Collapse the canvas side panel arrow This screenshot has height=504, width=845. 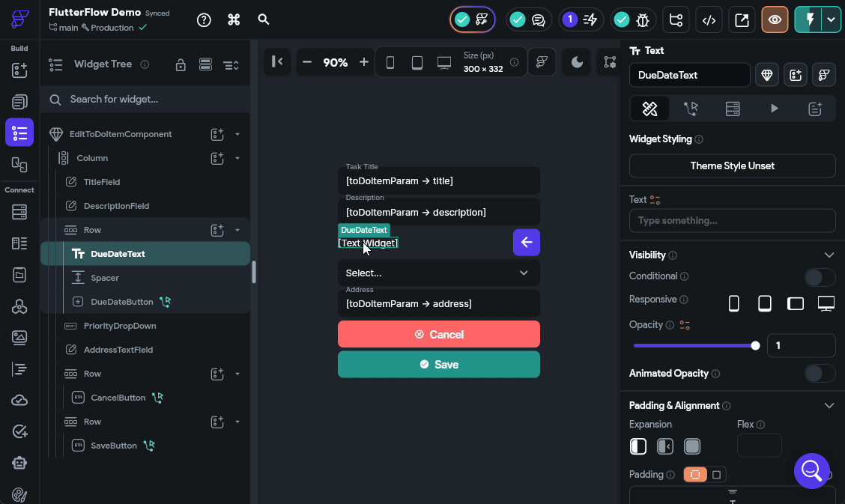point(277,62)
